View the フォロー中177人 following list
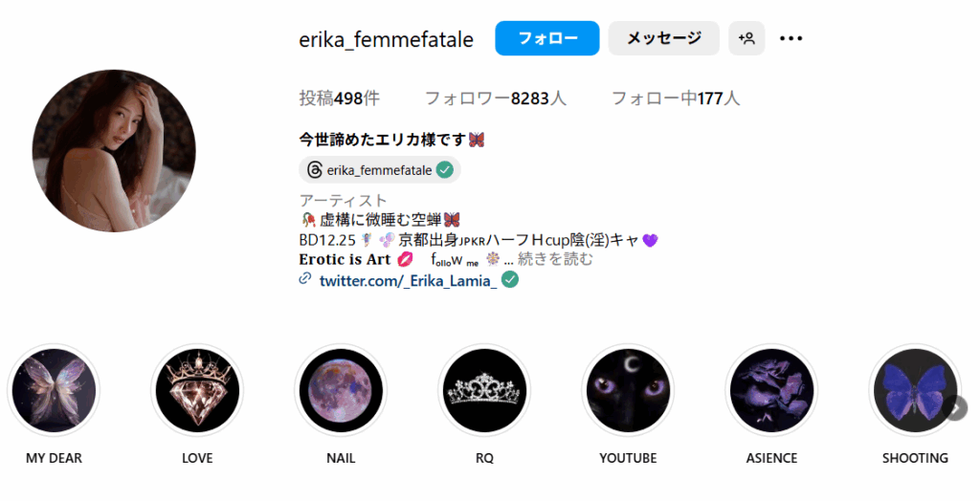 (x=676, y=98)
